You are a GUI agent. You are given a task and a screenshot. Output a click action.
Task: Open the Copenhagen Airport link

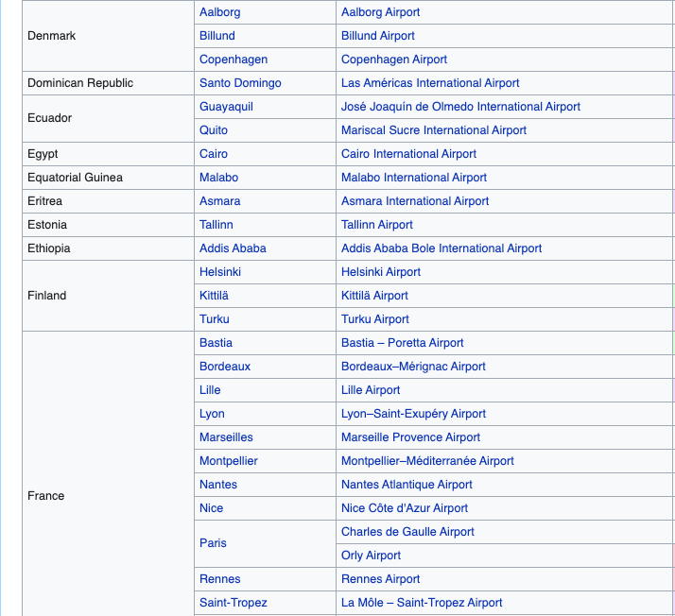pos(393,60)
